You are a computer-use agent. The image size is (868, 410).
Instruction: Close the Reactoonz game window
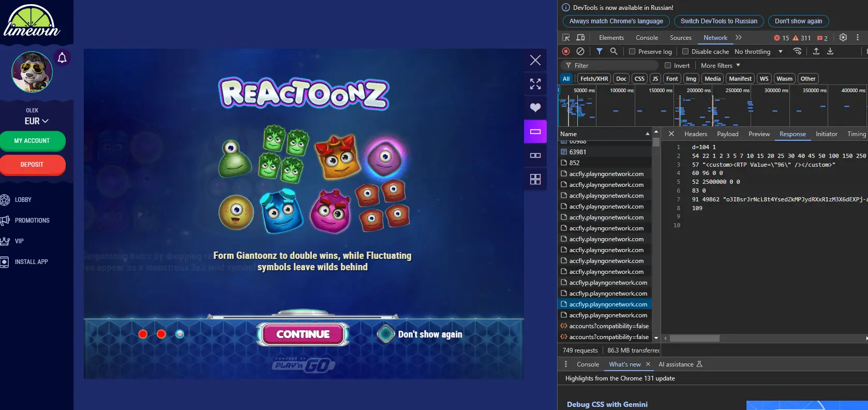click(535, 60)
